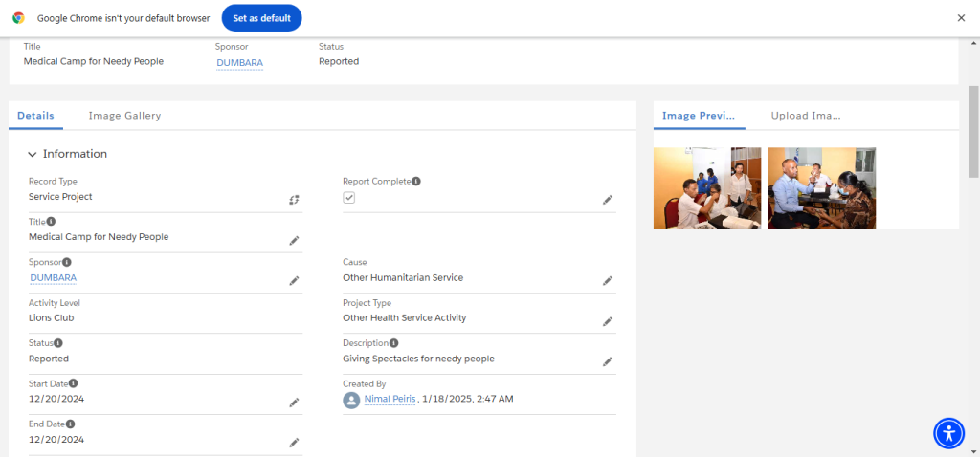Screen dimensions: 980x457
Task: Open DUMBARA link in the header
Action: coord(240,63)
